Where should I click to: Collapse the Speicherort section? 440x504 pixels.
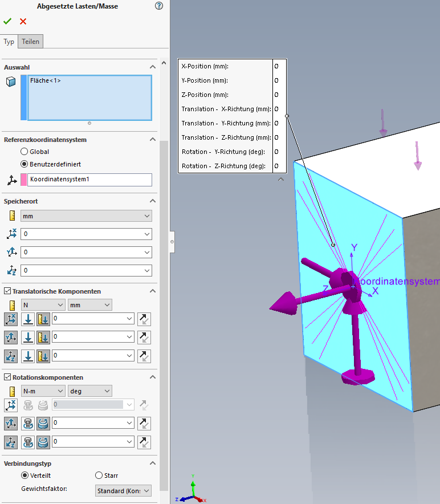tap(152, 201)
